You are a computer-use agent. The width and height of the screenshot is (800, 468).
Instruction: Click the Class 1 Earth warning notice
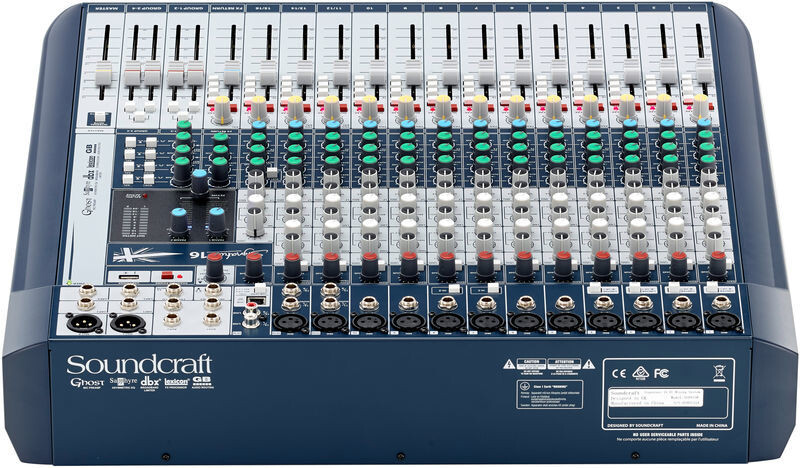point(549,395)
